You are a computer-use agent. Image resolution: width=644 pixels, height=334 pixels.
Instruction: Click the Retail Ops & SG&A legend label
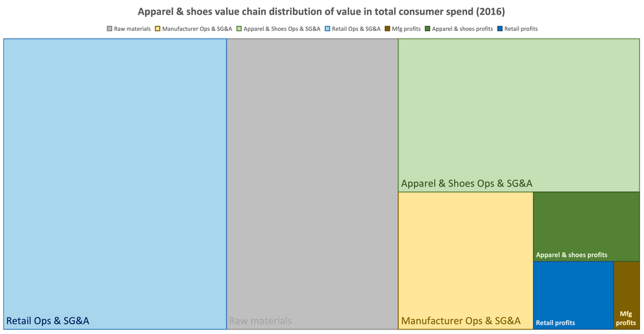(356, 29)
